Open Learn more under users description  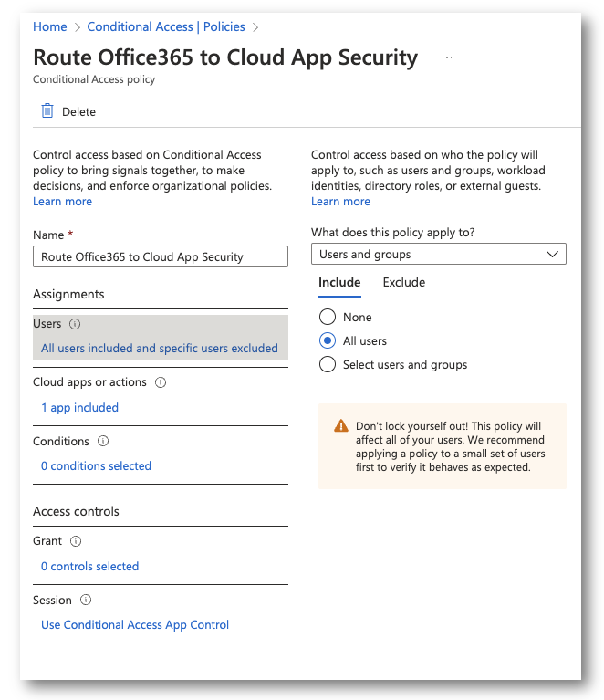click(x=340, y=202)
